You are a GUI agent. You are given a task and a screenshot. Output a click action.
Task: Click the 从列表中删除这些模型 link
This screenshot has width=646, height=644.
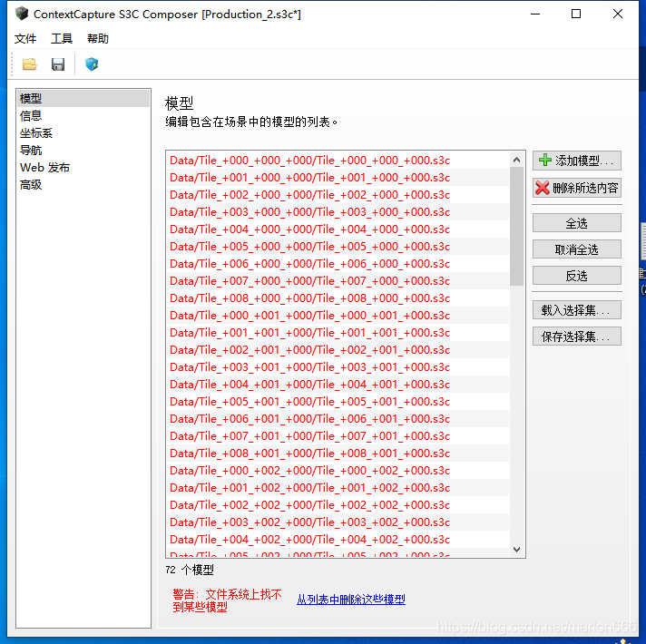click(350, 600)
